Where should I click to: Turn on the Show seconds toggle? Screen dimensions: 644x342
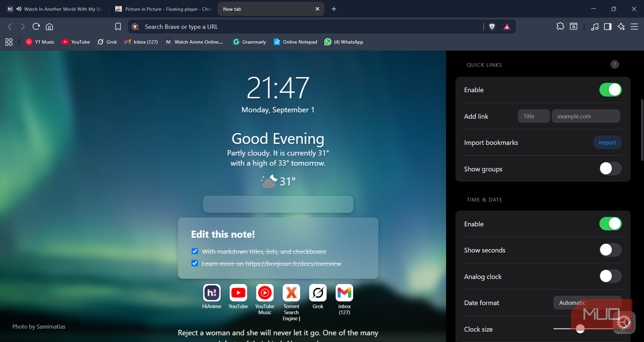point(610,250)
